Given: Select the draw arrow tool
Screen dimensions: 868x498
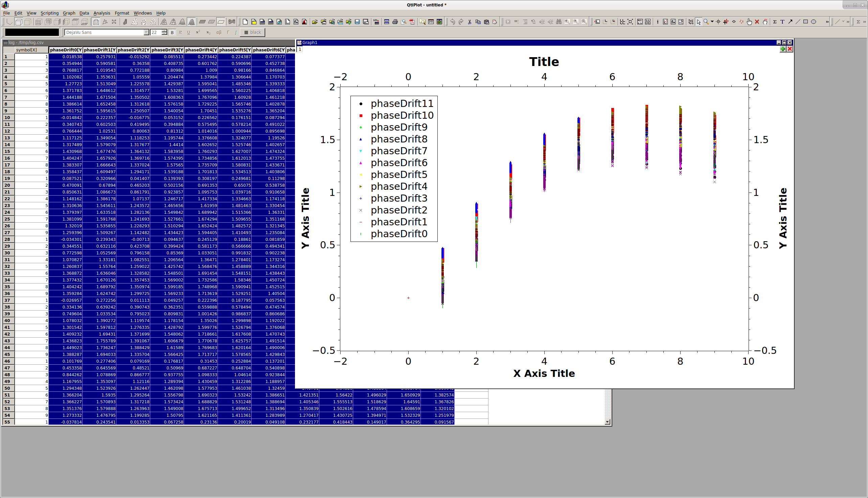Looking at the screenshot, I should [x=790, y=22].
